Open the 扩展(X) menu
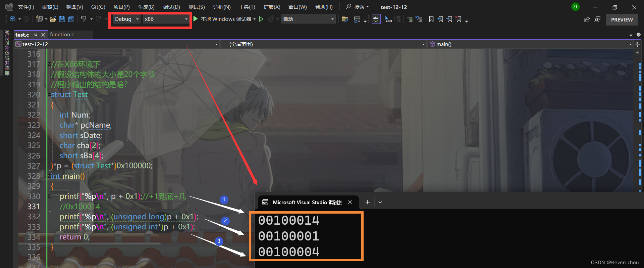Screen dimensions: 644x268 (x=272, y=7)
